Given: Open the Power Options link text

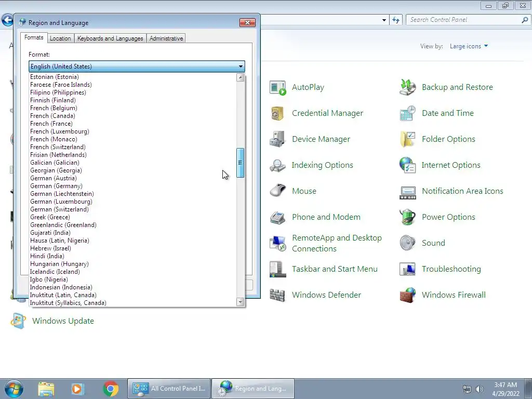Looking at the screenshot, I should coord(448,217).
